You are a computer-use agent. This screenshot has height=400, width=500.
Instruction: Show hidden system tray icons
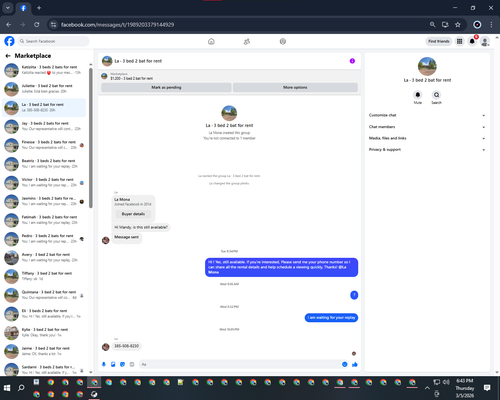pos(427,388)
